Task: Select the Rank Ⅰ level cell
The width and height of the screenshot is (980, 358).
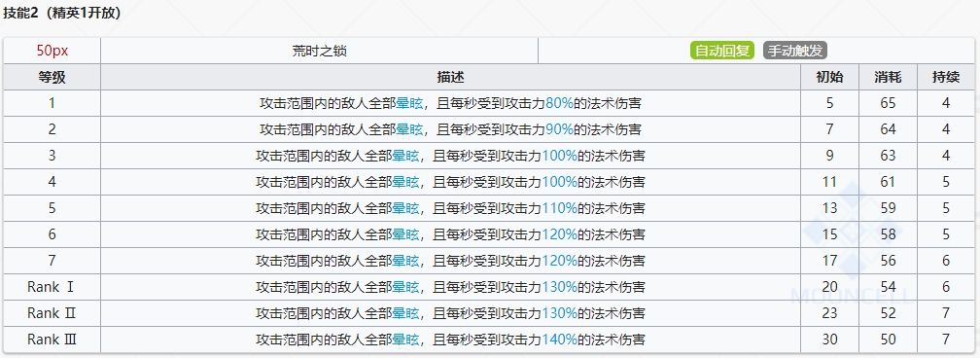Action: pyautogui.click(x=52, y=287)
